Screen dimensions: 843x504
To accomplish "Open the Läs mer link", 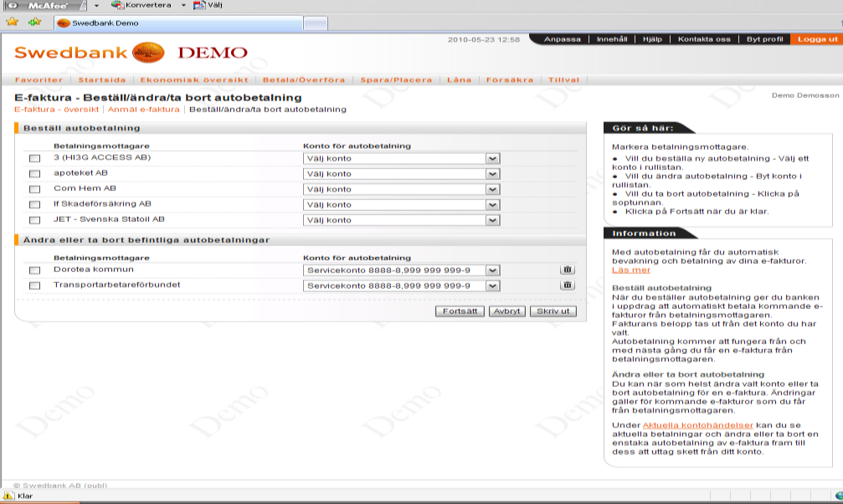I will click(631, 270).
